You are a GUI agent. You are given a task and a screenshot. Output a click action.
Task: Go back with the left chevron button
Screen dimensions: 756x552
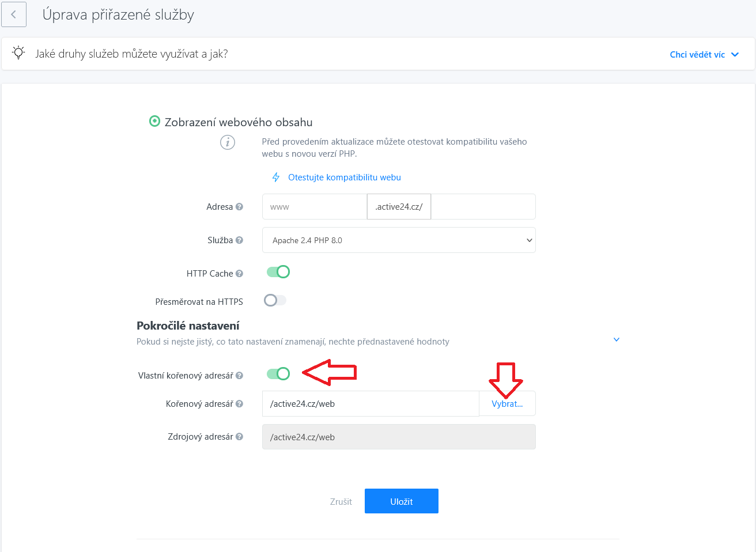coord(14,14)
